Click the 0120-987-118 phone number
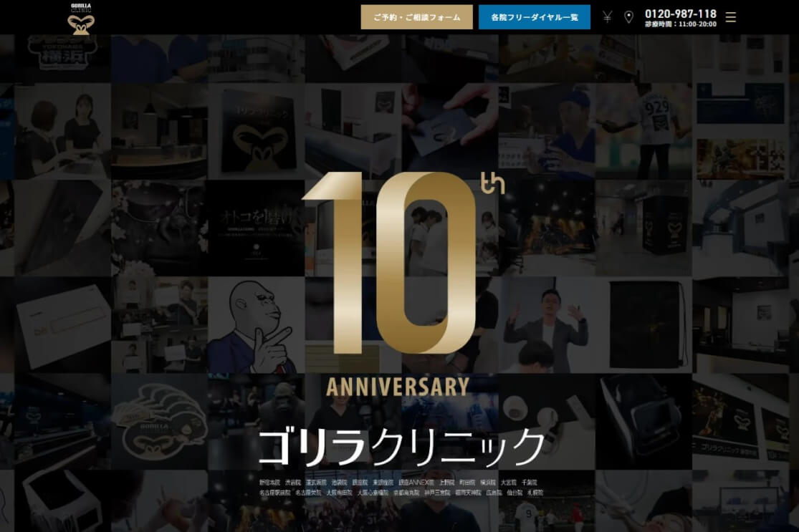 point(681,14)
